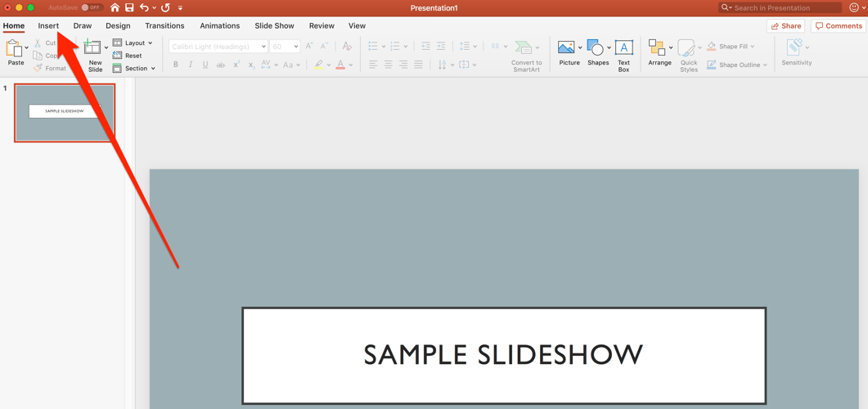
Task: Click the Format painter brush icon
Action: pyautogui.click(x=38, y=68)
